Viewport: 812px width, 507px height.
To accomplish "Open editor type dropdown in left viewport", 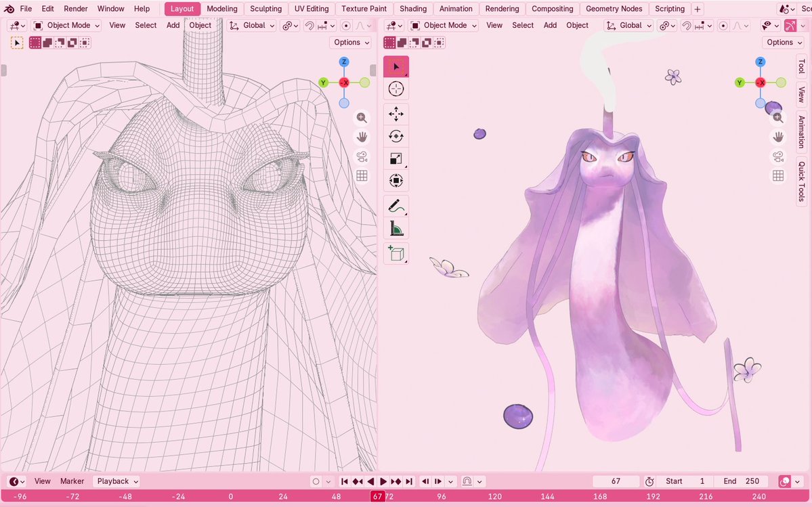I will click(x=16, y=25).
